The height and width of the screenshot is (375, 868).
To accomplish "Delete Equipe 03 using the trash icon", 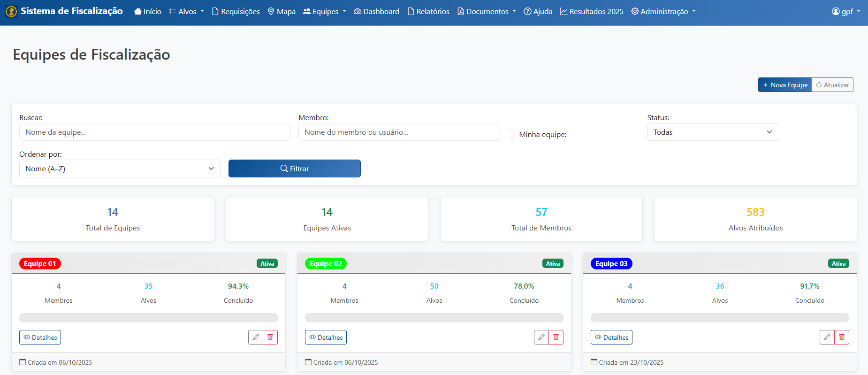I will coord(842,337).
